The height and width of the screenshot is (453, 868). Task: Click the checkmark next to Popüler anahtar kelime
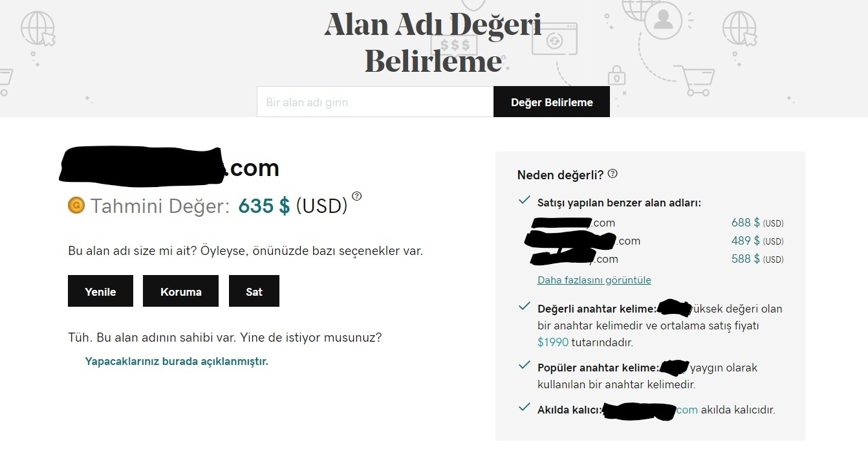(525, 366)
